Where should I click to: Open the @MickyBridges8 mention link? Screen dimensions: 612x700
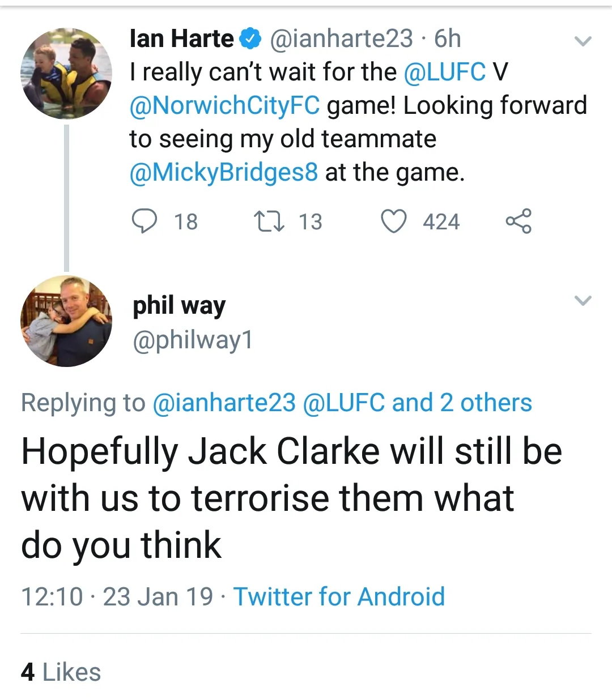pos(223,172)
